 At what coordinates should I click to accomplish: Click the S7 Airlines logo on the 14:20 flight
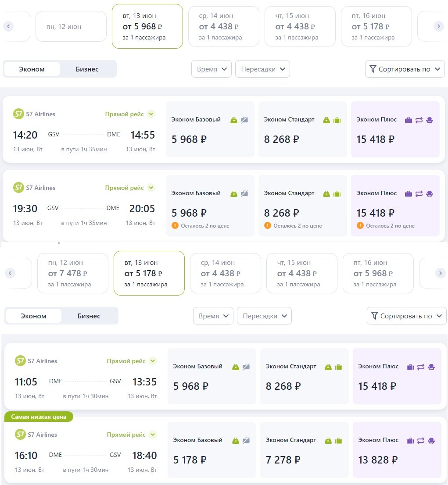click(18, 114)
